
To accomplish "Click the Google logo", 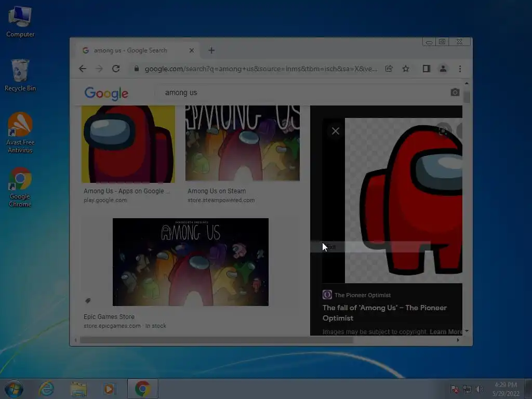I will tap(106, 94).
